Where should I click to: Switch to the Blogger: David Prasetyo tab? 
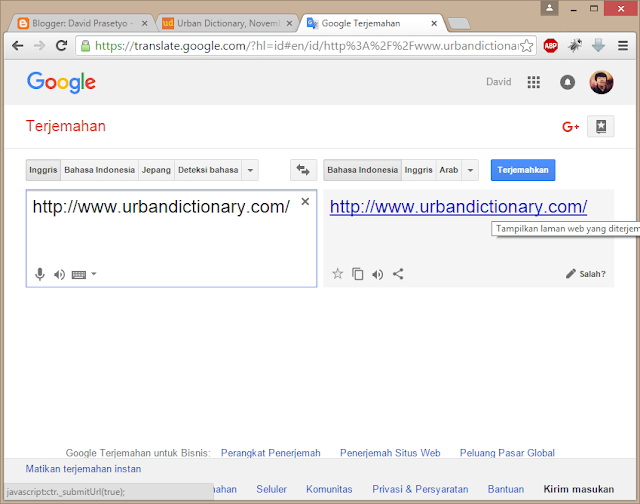pyautogui.click(x=80, y=23)
